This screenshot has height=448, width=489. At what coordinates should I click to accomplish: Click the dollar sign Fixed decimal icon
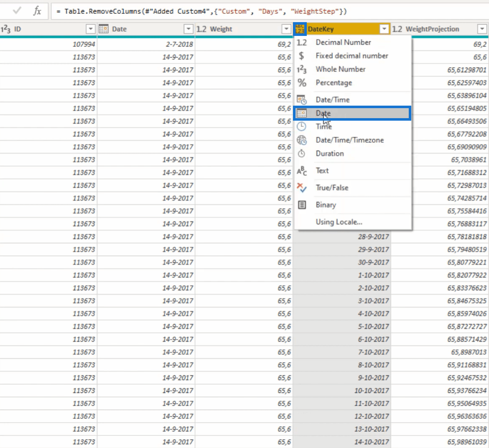click(x=301, y=56)
